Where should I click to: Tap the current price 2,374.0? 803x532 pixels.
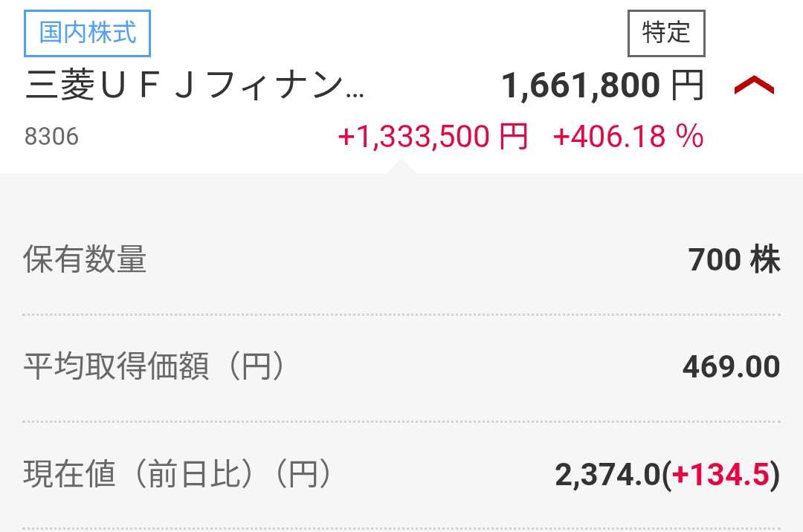click(x=607, y=476)
